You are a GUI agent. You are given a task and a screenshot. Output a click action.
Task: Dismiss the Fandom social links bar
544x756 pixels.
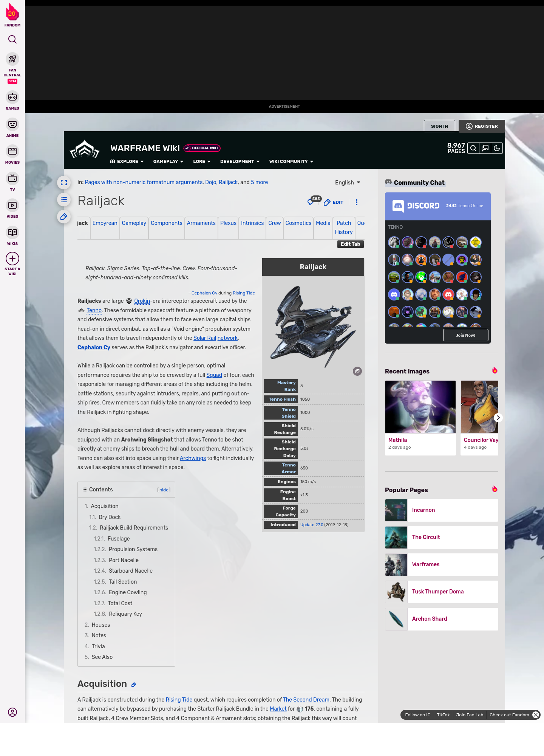pos(536,715)
